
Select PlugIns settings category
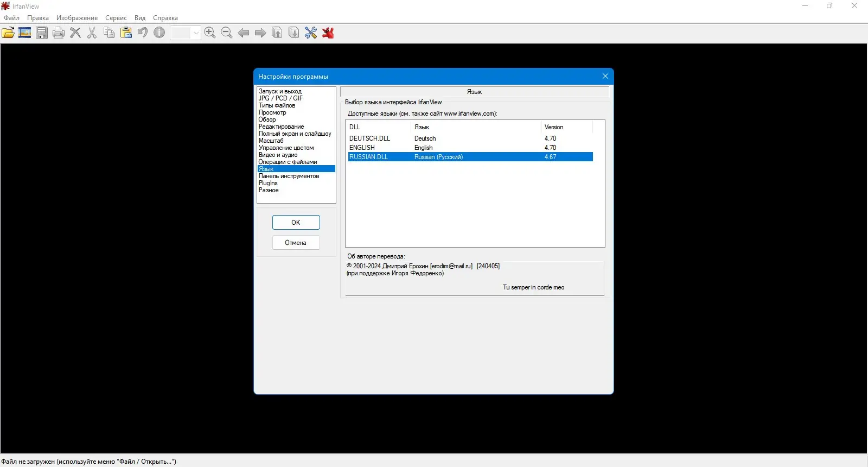pyautogui.click(x=296, y=183)
